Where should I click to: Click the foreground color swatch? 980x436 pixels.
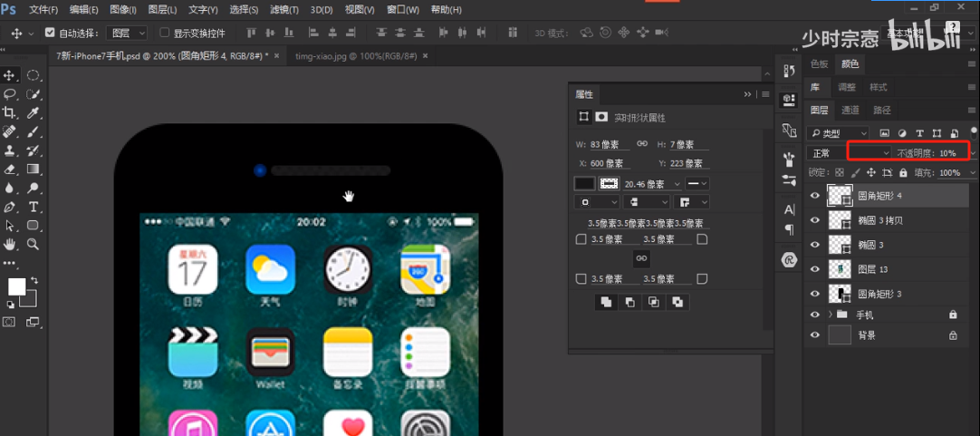click(16, 286)
